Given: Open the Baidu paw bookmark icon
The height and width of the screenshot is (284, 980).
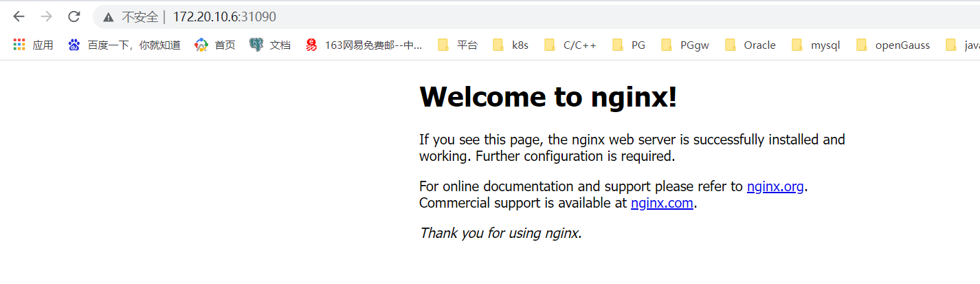Looking at the screenshot, I should [x=74, y=45].
